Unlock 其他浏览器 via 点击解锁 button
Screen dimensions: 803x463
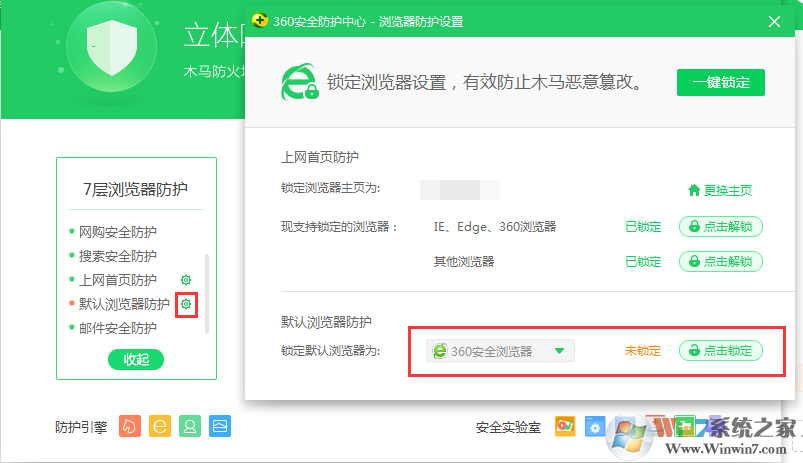(x=721, y=261)
